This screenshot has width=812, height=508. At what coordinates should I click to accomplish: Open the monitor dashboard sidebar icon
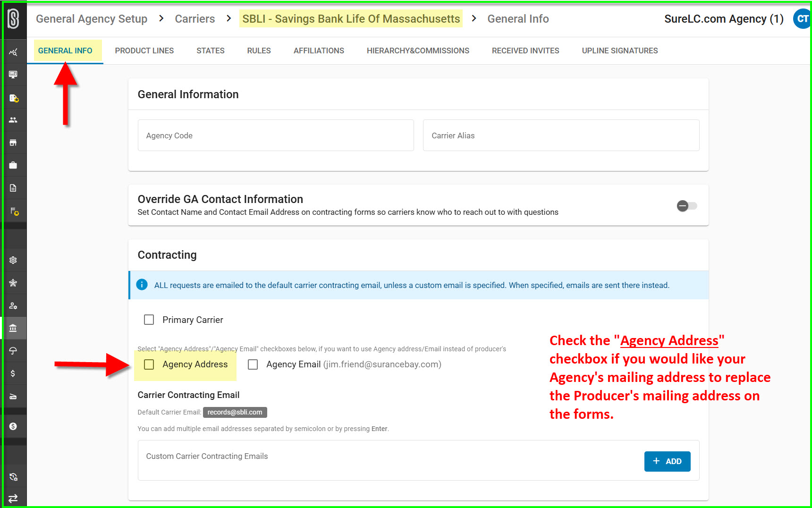13,75
